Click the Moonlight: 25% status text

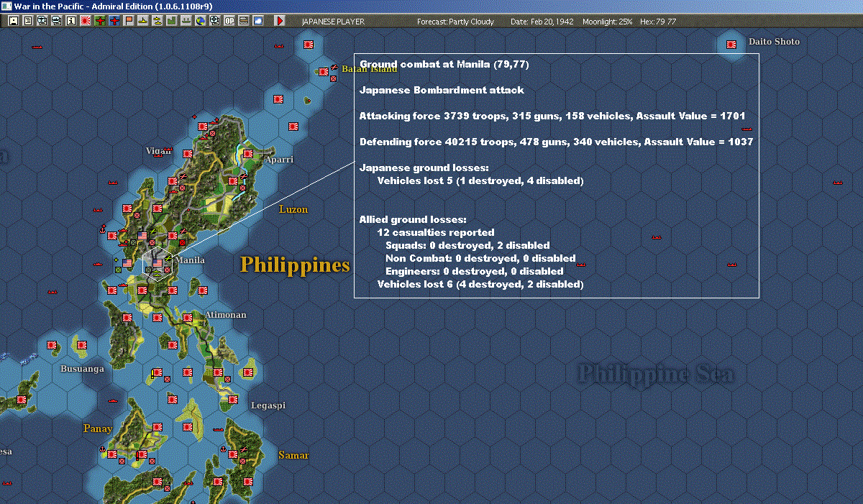click(x=608, y=22)
